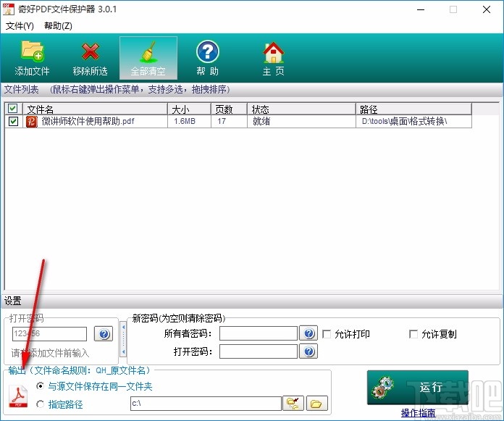504x421 pixels.
Task: Minimize the 奇好PDF文件保护器 window
Action: pos(421,9)
